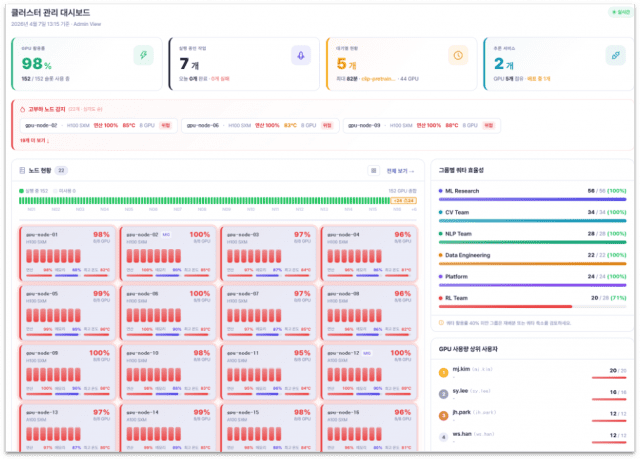Select the Data Engineering quota row label
The height and width of the screenshot is (460, 640).
pyautogui.click(x=467, y=255)
